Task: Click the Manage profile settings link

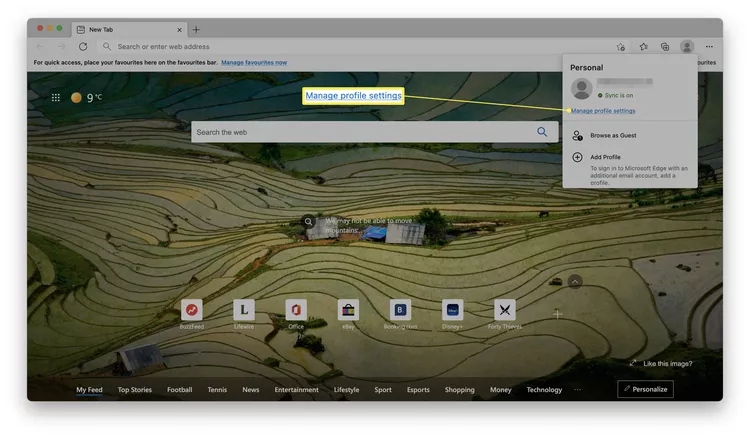Action: click(x=603, y=111)
